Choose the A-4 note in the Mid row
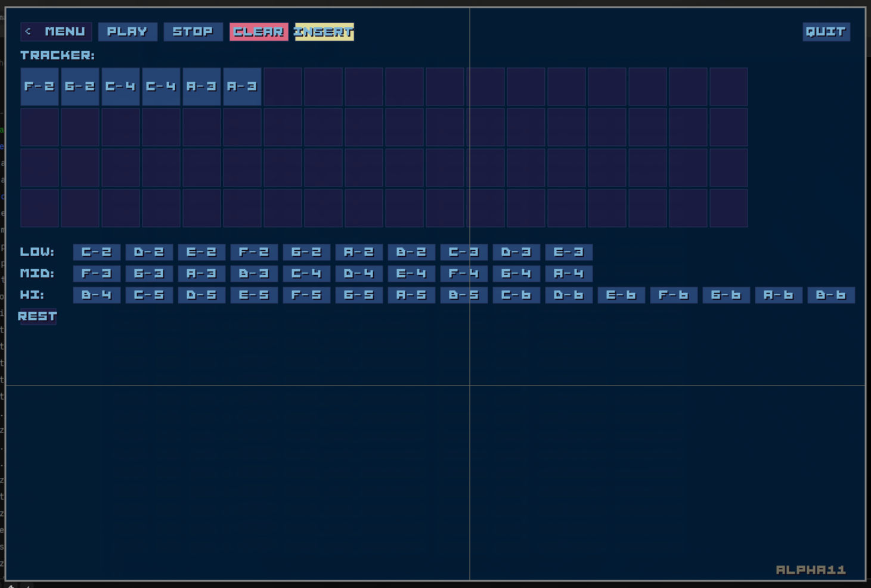 568,273
